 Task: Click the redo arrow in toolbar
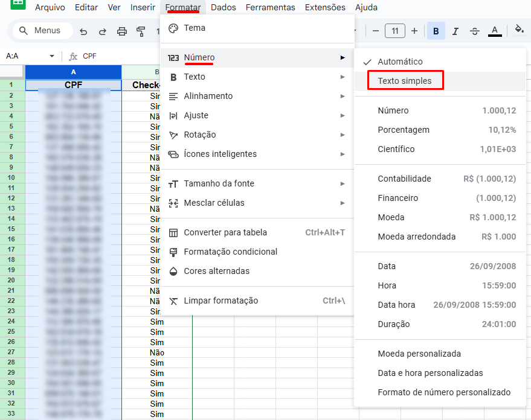(103, 31)
